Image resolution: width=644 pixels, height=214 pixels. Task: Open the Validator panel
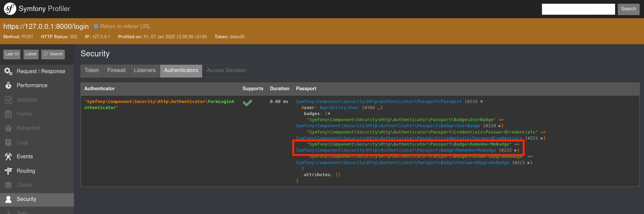click(37, 100)
